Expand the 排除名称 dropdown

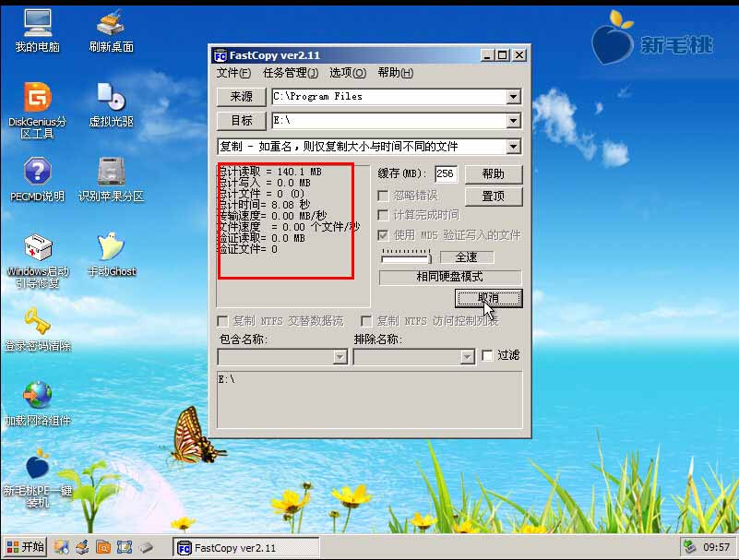tap(467, 357)
